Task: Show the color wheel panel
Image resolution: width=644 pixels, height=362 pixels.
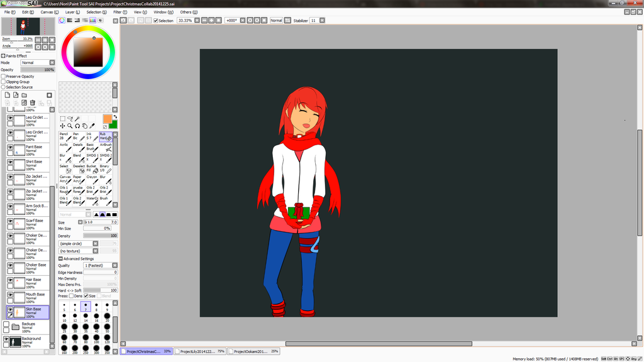Action: tap(62, 20)
